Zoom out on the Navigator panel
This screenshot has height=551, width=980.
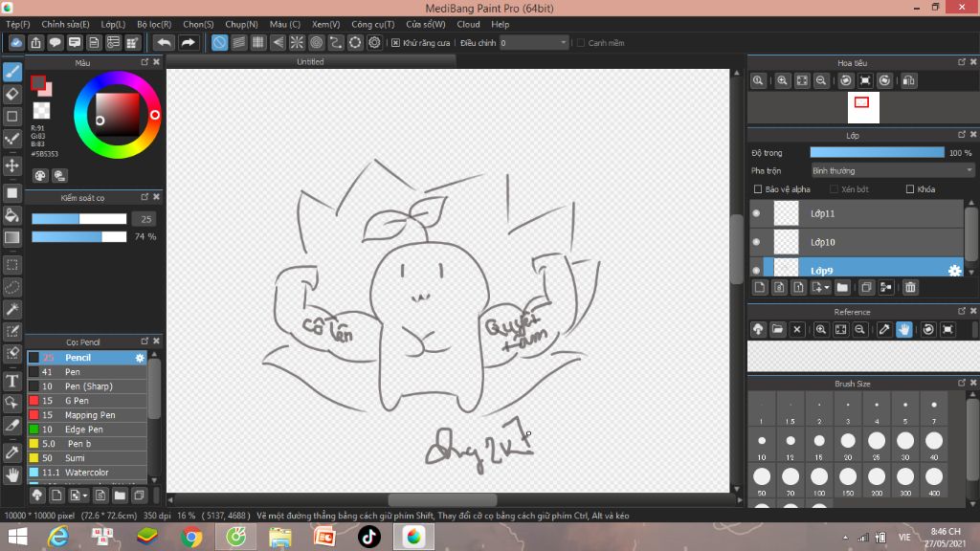pyautogui.click(x=821, y=80)
